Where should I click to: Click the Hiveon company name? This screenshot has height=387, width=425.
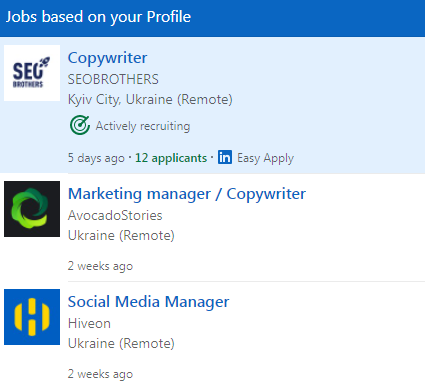click(89, 323)
